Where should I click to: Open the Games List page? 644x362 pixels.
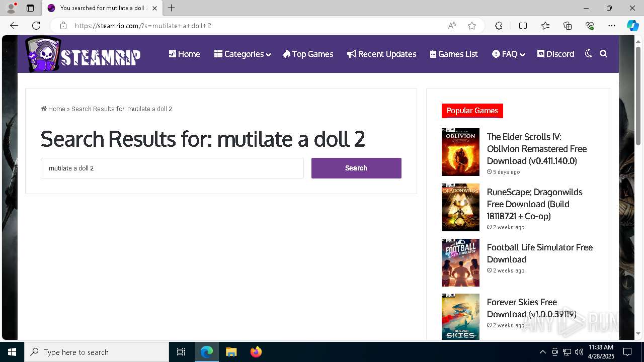click(x=454, y=54)
